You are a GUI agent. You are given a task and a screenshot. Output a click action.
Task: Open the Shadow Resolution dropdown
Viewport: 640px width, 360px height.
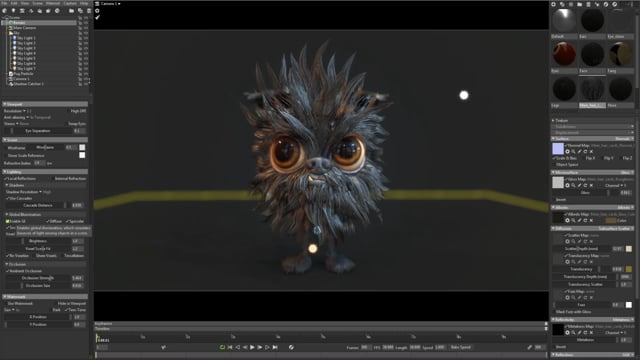tap(24, 191)
